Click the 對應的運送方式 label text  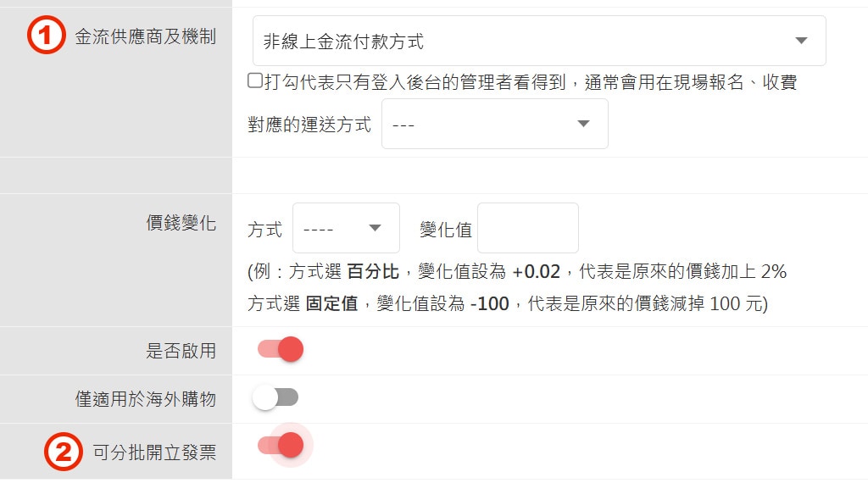point(309,125)
